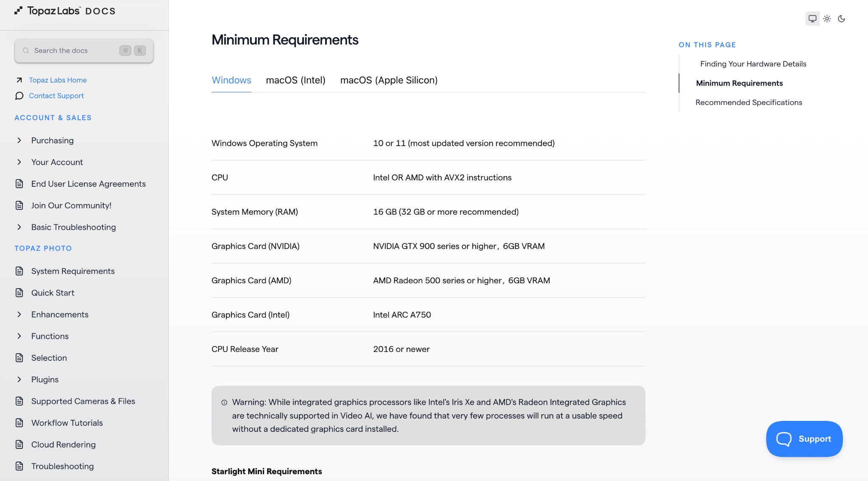Select Minimum Requirements in the page outline
The height and width of the screenshot is (481, 868).
pyautogui.click(x=739, y=83)
